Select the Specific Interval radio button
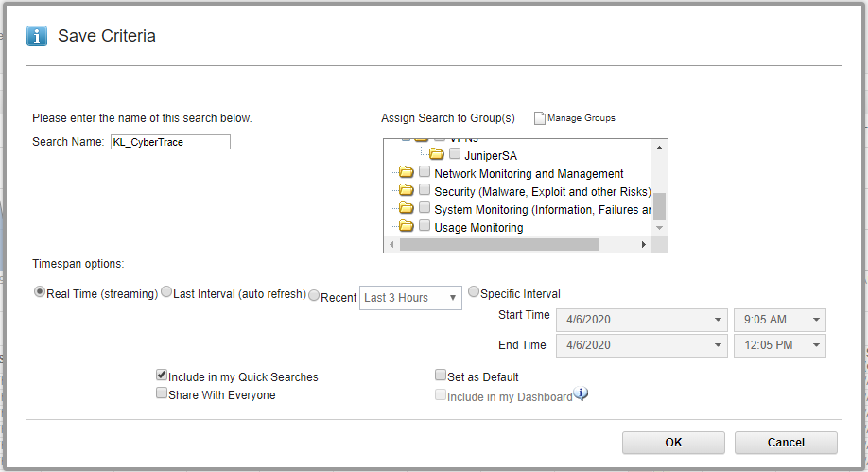Screen dimensions: 868x472 [x=474, y=292]
